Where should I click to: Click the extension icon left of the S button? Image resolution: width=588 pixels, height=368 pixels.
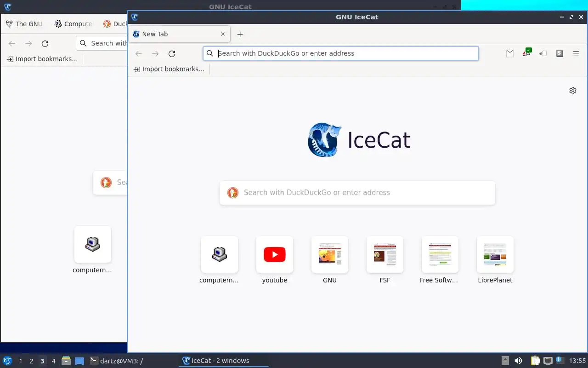(x=543, y=53)
